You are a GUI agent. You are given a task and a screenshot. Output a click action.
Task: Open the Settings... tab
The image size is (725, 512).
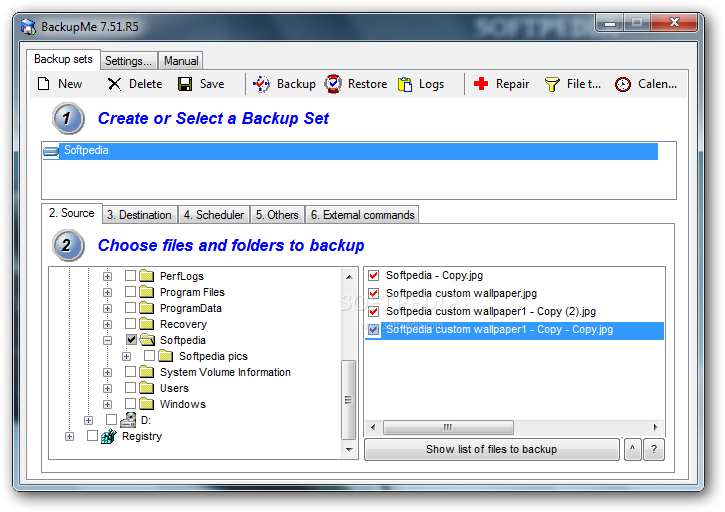129,61
